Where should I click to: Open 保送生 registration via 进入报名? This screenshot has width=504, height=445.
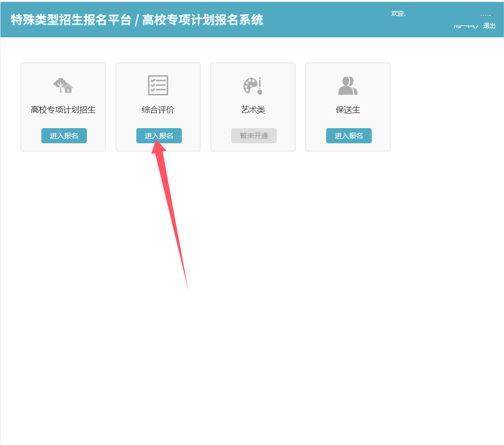(348, 136)
